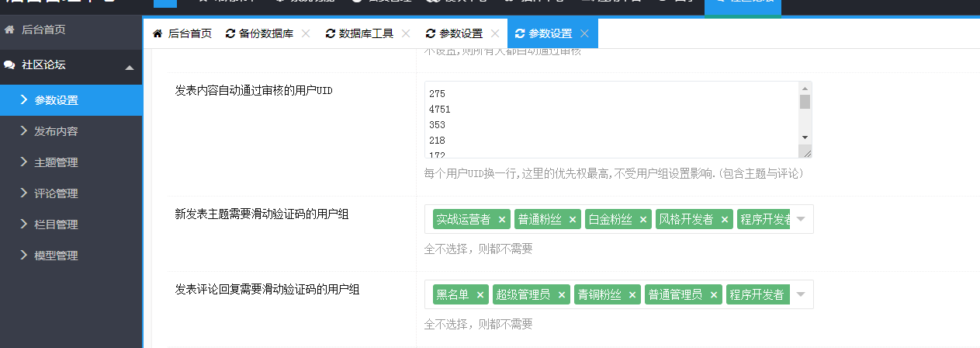Open dropdown arrow of 新发表主题 user group selector

tap(802, 219)
